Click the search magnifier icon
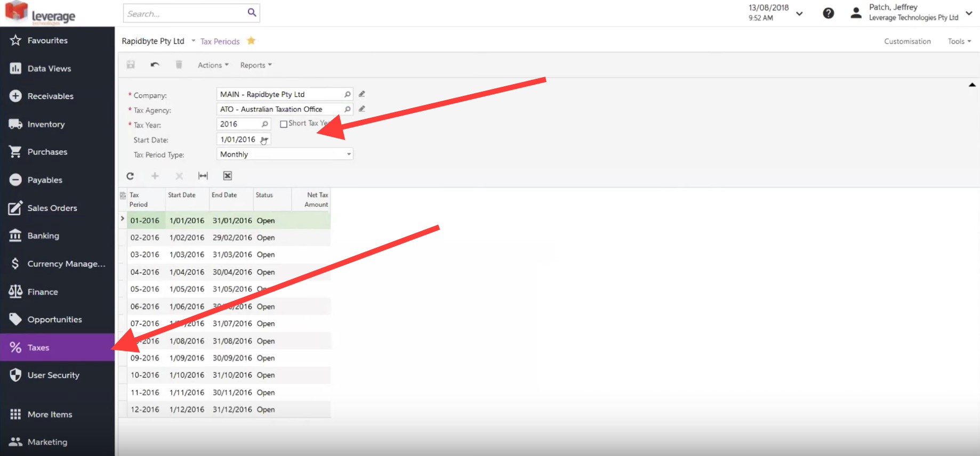This screenshot has width=980, height=456. point(252,13)
